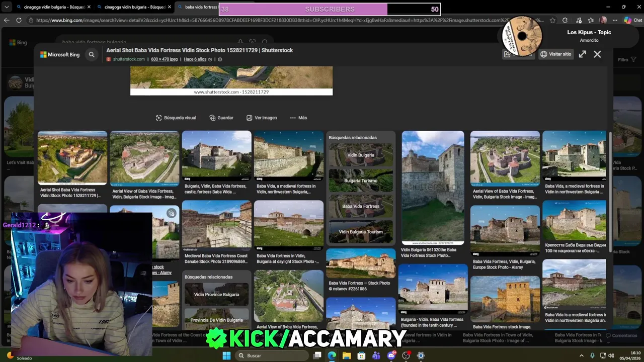Screen dimensions: 644x362
Task: Expand image viewer to full screen
Action: (582, 54)
